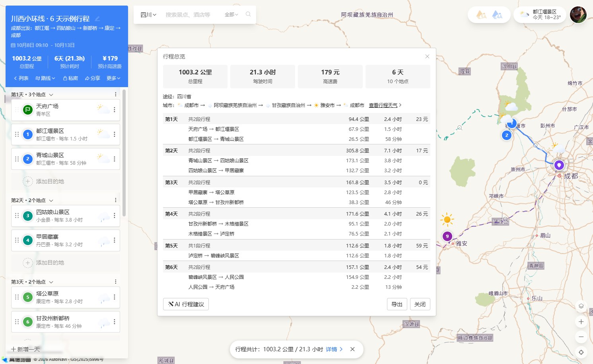Open the more menu for 青城山景区
593x364 pixels.
(x=115, y=159)
